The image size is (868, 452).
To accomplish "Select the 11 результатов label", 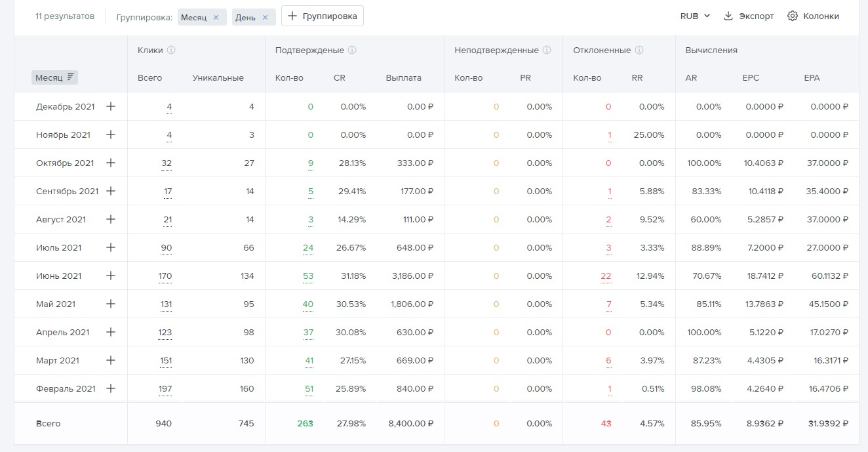I will pyautogui.click(x=65, y=16).
